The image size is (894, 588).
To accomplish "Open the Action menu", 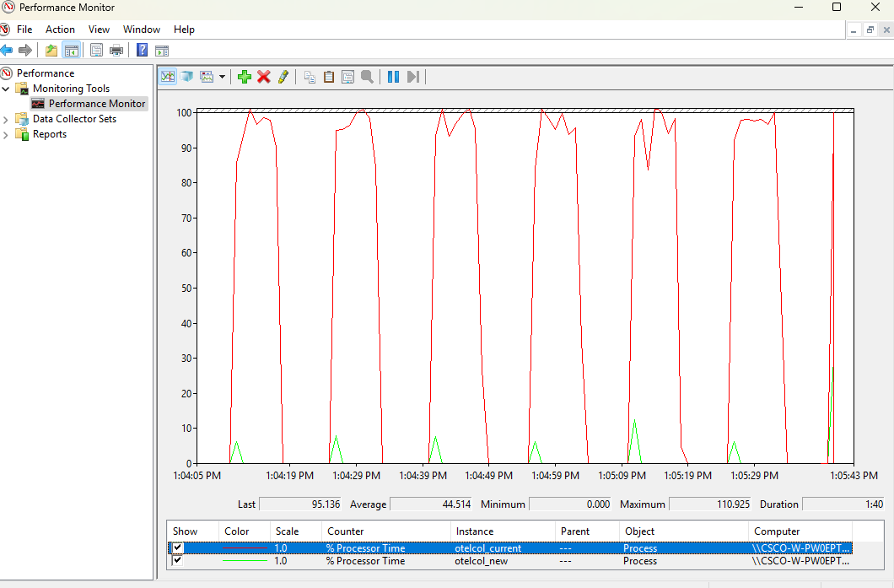I will coord(60,29).
